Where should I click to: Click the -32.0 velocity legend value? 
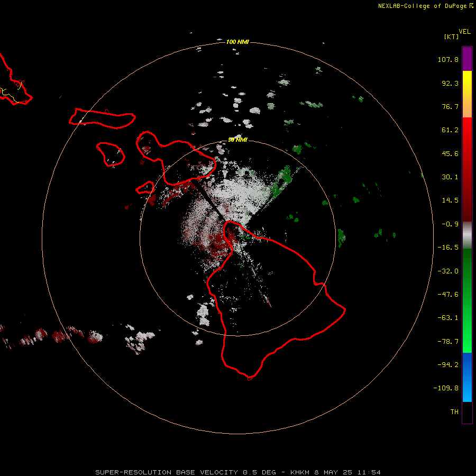pyautogui.click(x=448, y=271)
